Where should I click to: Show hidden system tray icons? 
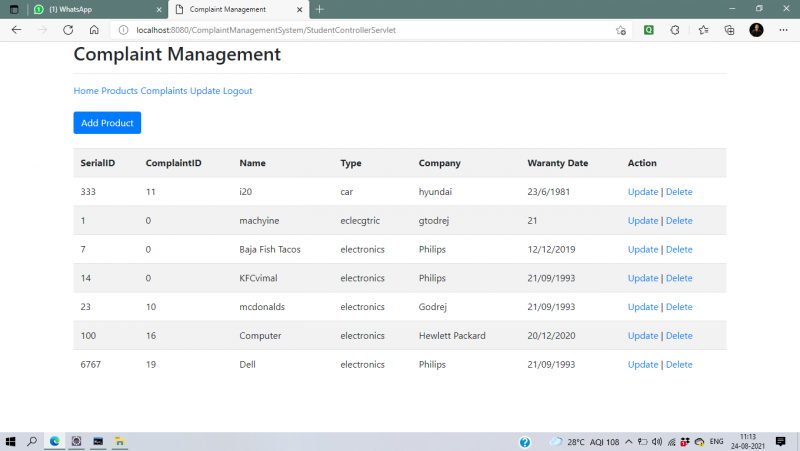pos(628,442)
